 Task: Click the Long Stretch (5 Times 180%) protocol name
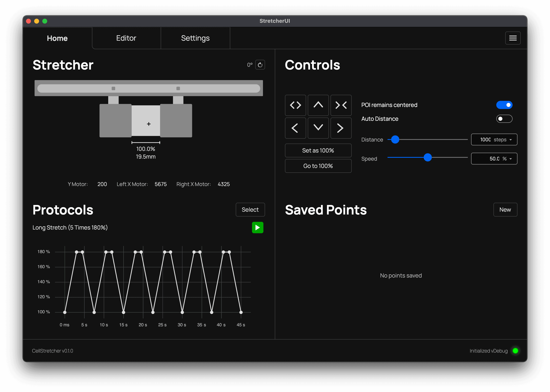pyautogui.click(x=70, y=227)
